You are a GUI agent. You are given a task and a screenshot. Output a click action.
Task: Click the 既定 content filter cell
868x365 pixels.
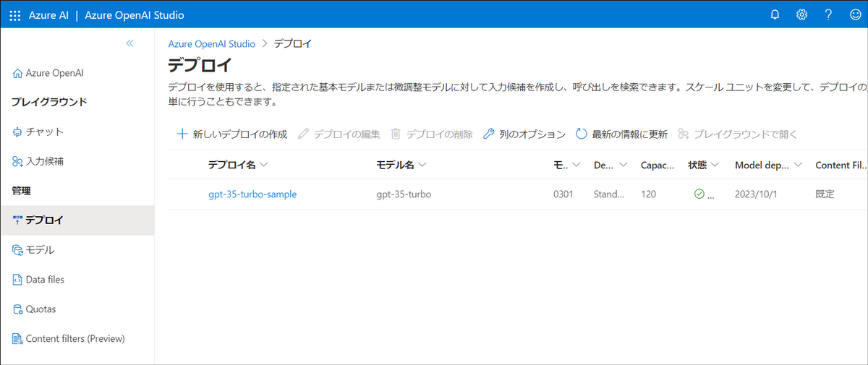(x=825, y=194)
